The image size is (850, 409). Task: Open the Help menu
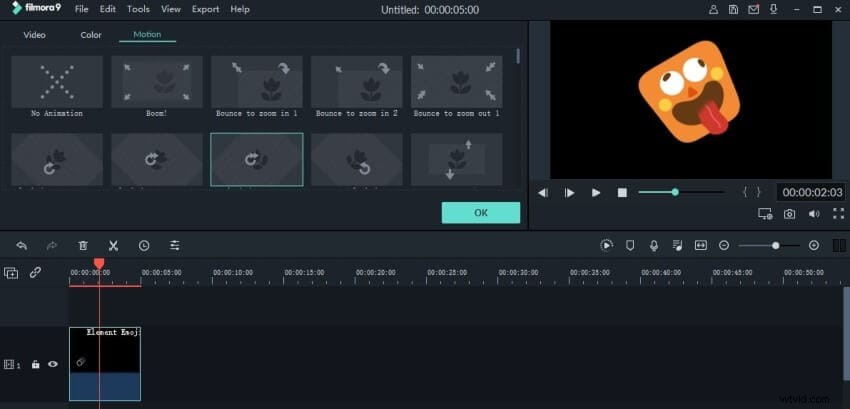click(240, 9)
